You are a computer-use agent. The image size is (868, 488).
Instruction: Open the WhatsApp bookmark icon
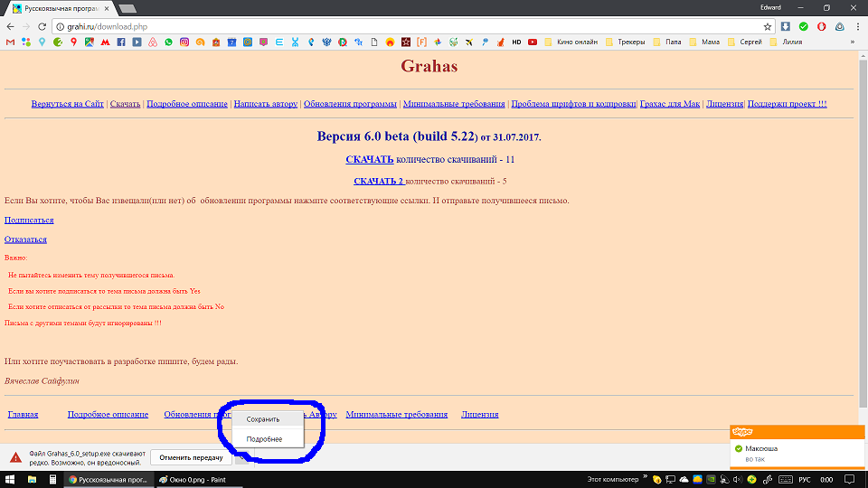pos(168,42)
